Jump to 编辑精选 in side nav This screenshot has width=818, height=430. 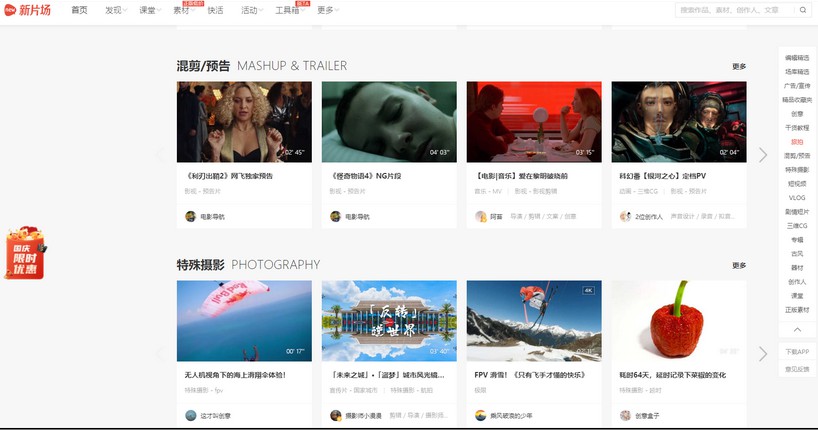tap(797, 58)
